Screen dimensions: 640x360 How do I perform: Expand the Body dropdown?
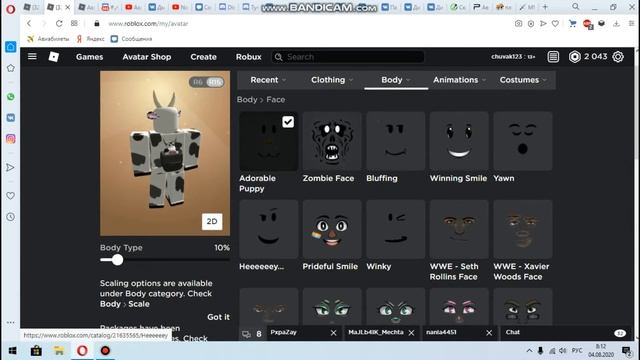pos(396,80)
